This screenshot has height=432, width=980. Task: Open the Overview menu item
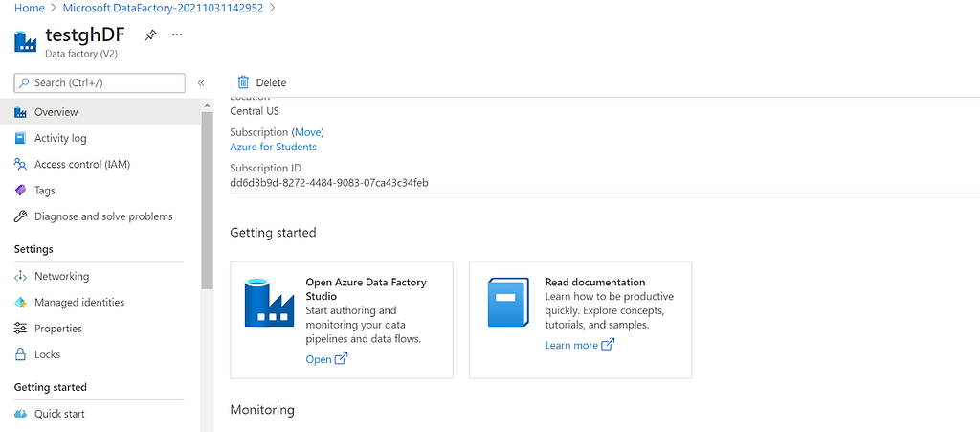pyautogui.click(x=100, y=112)
